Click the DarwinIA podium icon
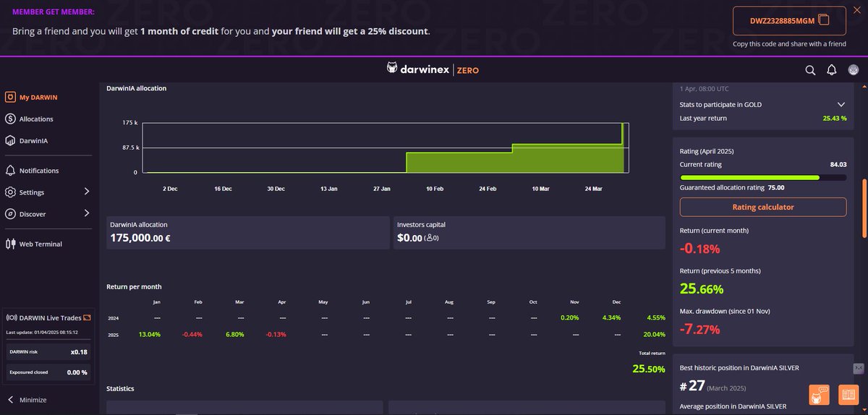Image resolution: width=868 pixels, height=415 pixels. (x=10, y=141)
